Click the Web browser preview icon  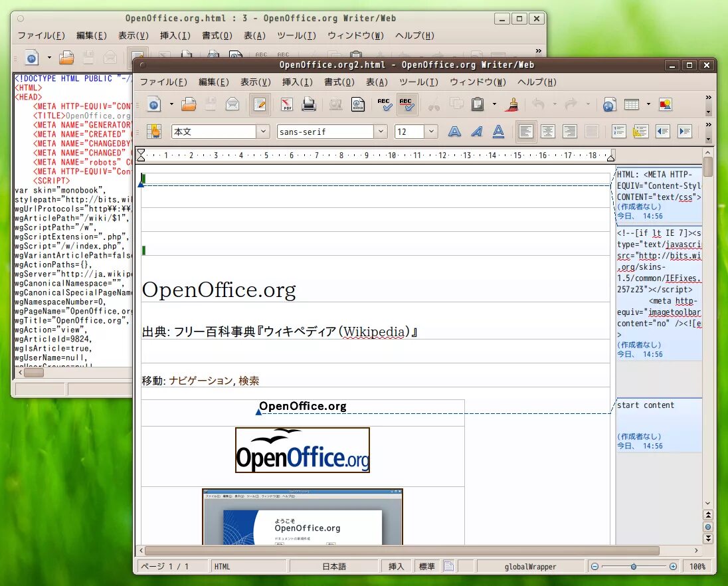610,104
